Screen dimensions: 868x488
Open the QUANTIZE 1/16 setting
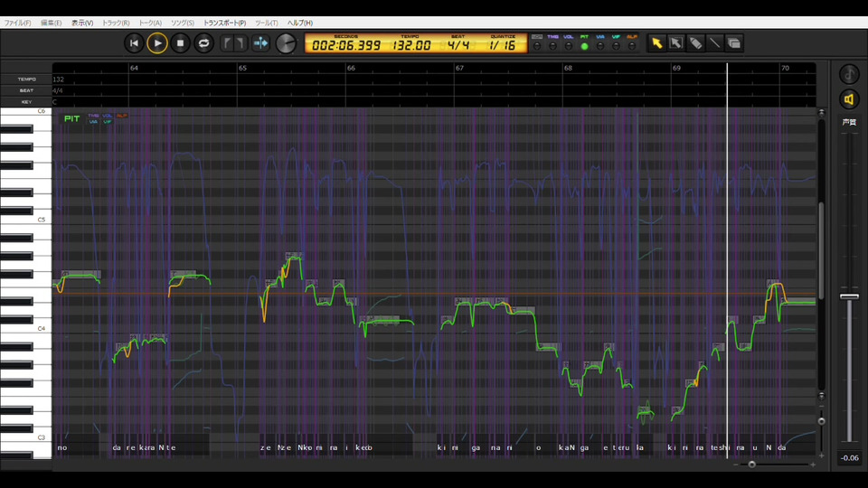pyautogui.click(x=502, y=45)
